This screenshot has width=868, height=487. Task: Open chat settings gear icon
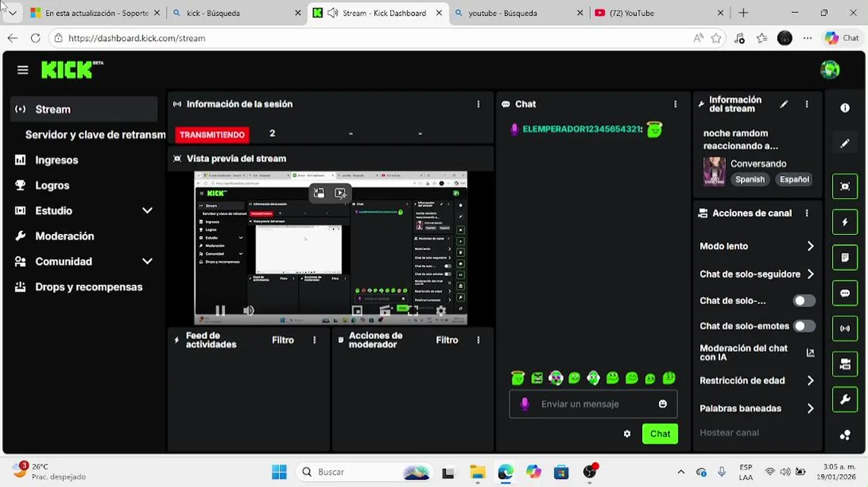tap(627, 434)
